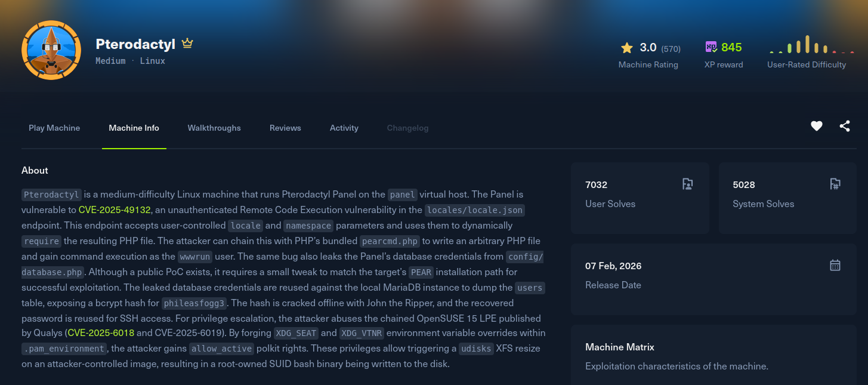Click the User Solves flag icon

[688, 184]
